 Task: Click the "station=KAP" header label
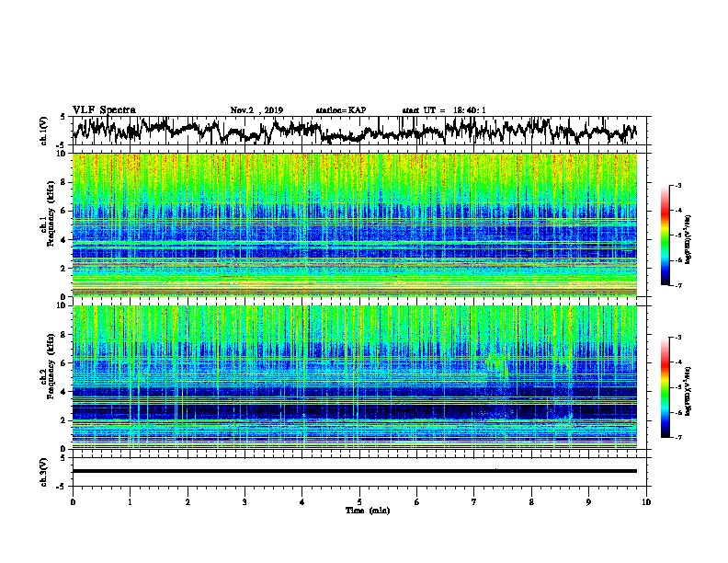click(x=341, y=110)
